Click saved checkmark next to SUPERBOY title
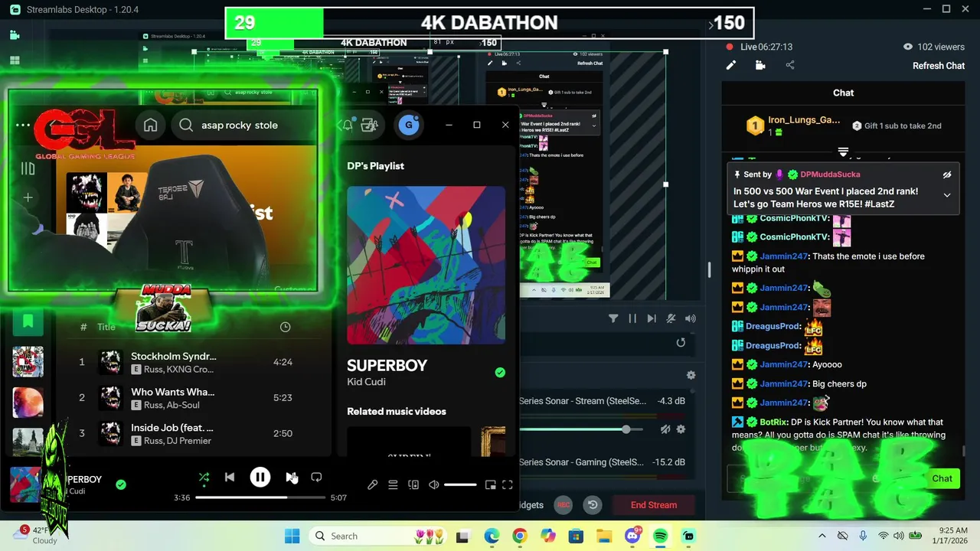The height and width of the screenshot is (551, 980). click(500, 373)
